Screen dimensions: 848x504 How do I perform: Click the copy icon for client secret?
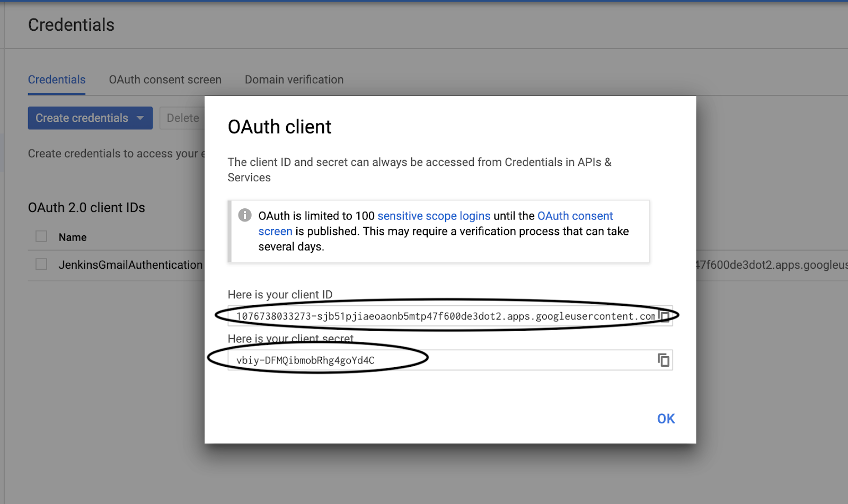coord(664,360)
